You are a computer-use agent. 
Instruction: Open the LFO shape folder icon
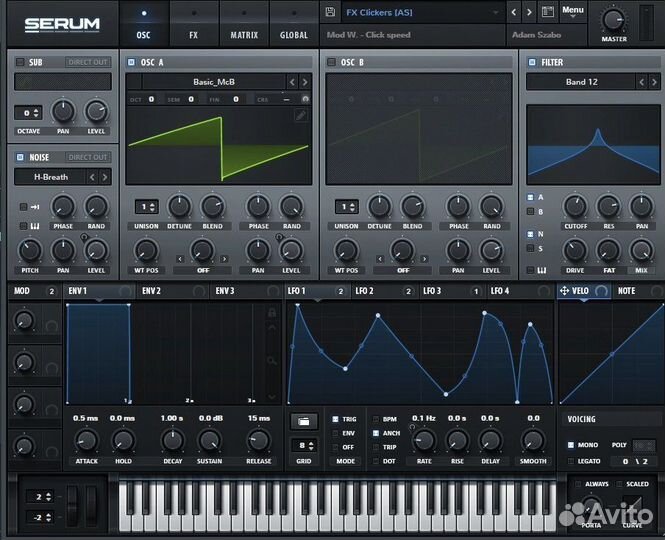(x=304, y=422)
